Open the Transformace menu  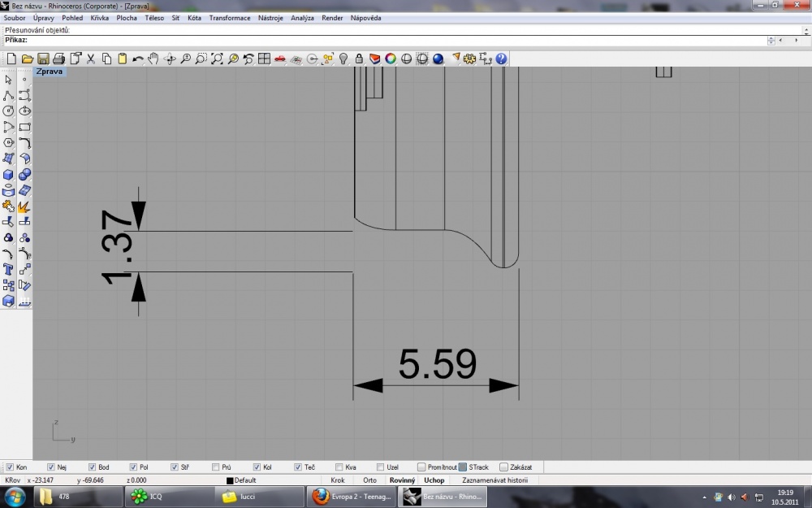(x=230, y=18)
